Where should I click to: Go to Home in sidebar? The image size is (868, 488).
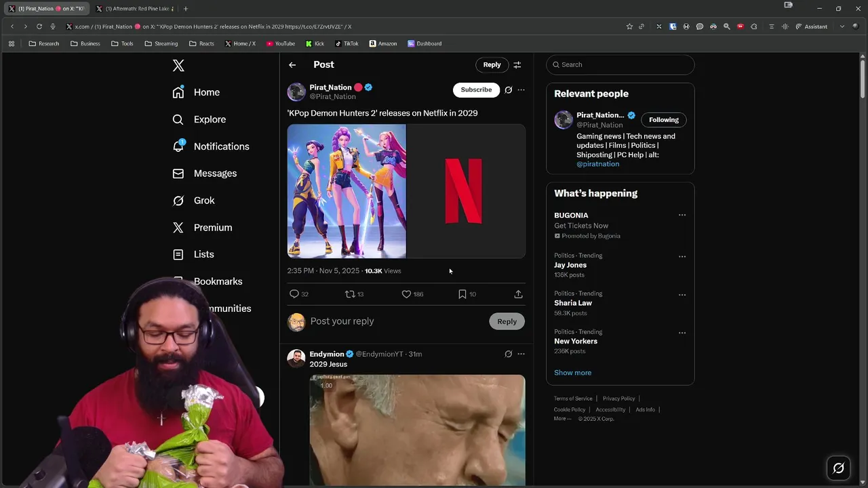196,92
